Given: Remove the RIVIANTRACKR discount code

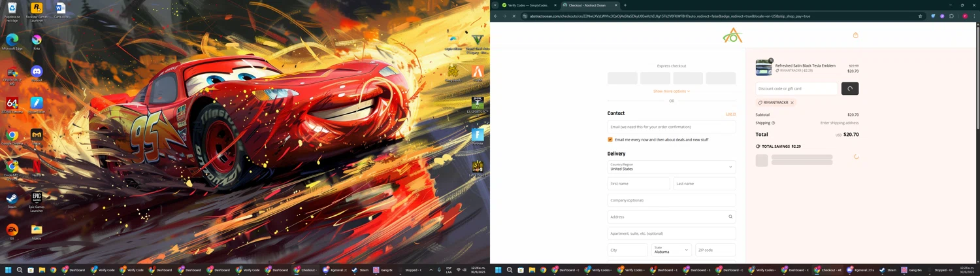Looking at the screenshot, I should click(x=792, y=103).
